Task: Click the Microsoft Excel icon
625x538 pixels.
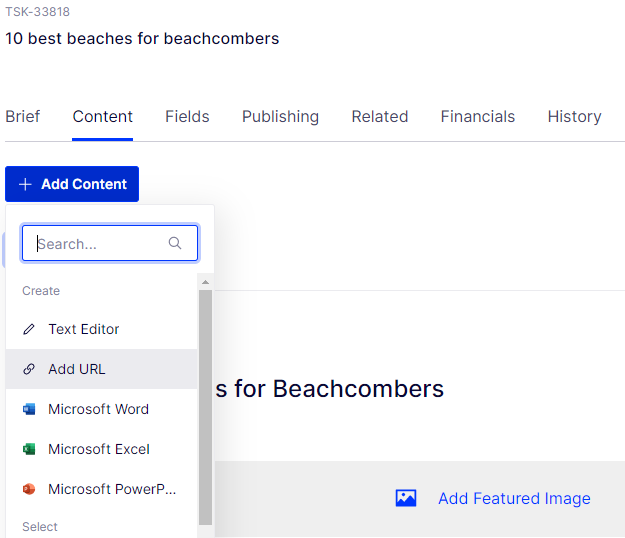Action: coord(29,449)
